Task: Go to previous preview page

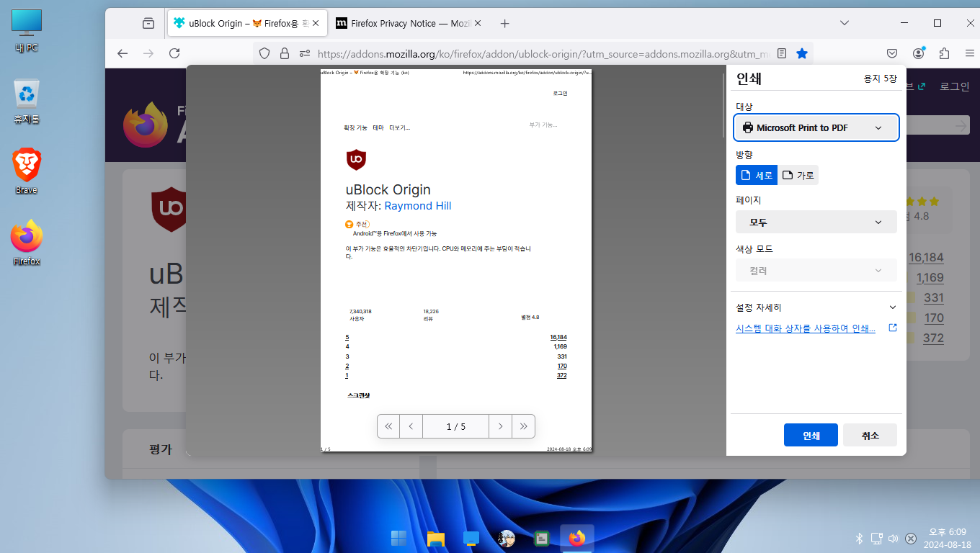Action: click(x=411, y=426)
